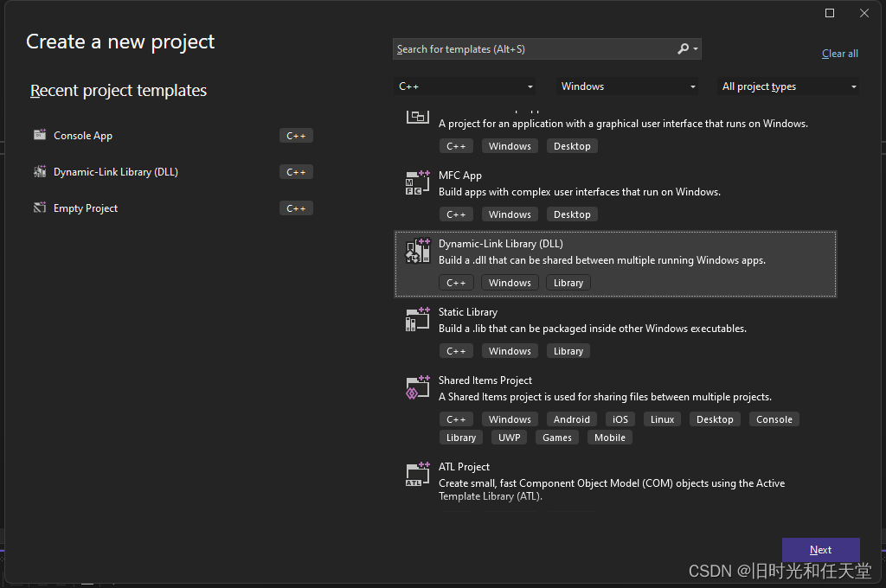The image size is (886, 588).
Task: Click the Dynamic-Link Library (DLL) title in template list
Action: (501, 244)
